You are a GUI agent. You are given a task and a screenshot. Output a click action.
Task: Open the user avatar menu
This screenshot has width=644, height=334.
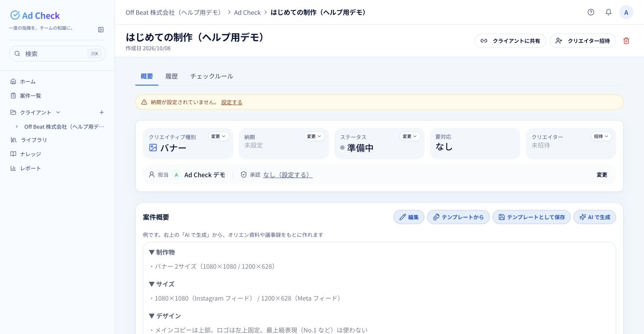coord(626,12)
